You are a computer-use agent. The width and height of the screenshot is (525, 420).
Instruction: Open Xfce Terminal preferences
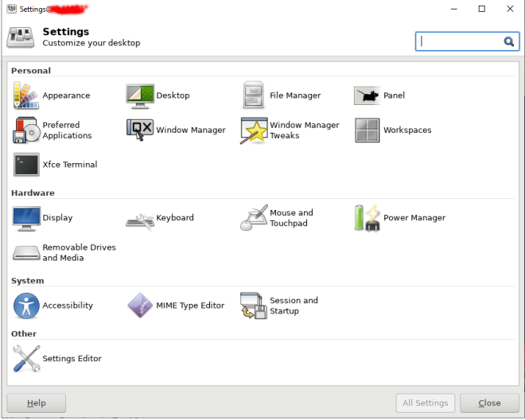(26, 165)
